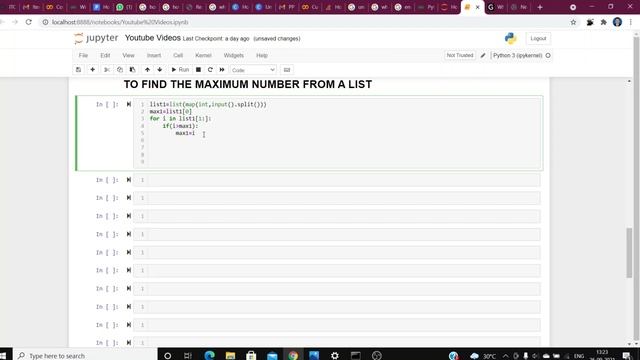The width and height of the screenshot is (640, 360).
Task: Open the File menu
Action: 83,56
